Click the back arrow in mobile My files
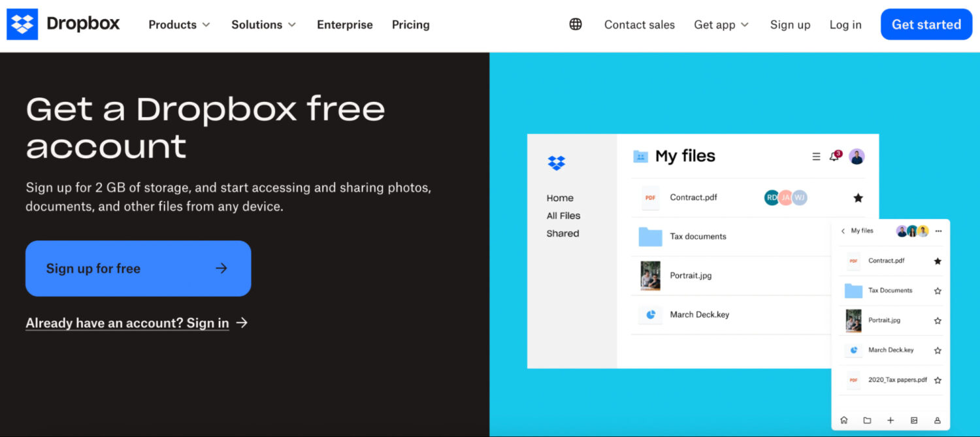Image resolution: width=980 pixels, height=437 pixels. pos(843,231)
